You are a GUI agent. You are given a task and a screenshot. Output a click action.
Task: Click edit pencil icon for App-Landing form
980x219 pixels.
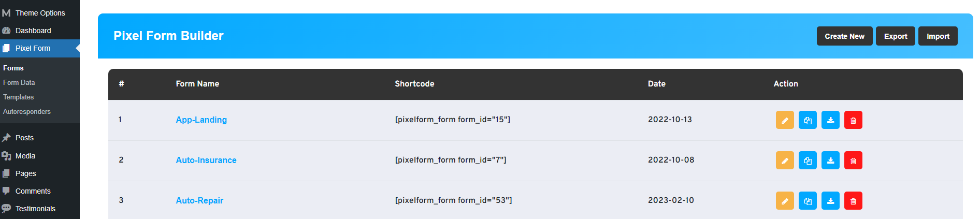point(784,120)
